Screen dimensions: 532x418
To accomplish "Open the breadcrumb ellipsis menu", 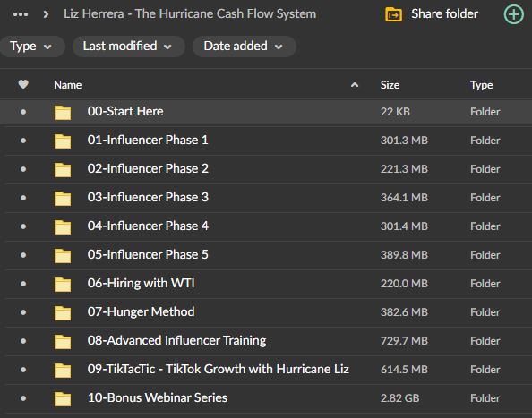I will pyautogui.click(x=21, y=14).
